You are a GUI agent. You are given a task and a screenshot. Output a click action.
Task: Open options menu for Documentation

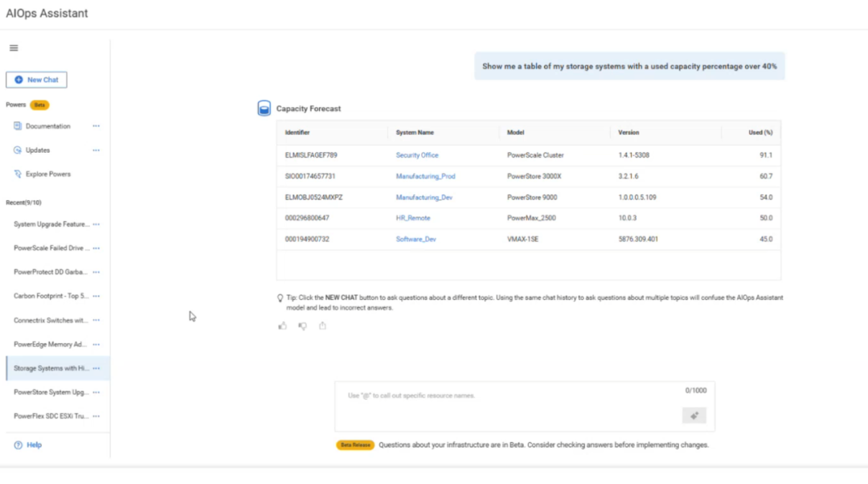tap(96, 126)
